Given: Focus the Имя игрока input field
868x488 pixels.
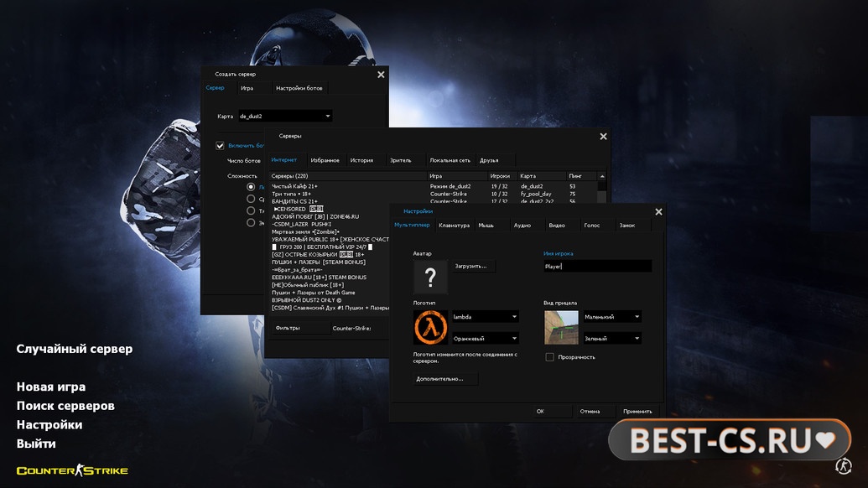Looking at the screenshot, I should [x=597, y=266].
